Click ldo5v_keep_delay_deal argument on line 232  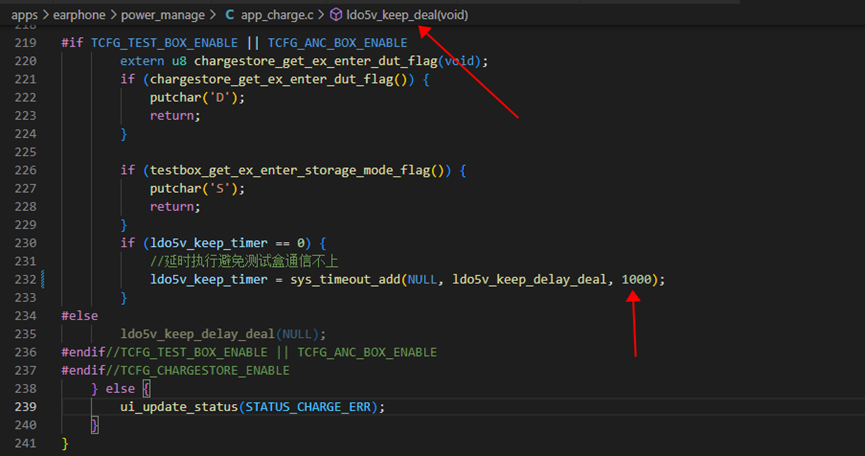coord(529,280)
